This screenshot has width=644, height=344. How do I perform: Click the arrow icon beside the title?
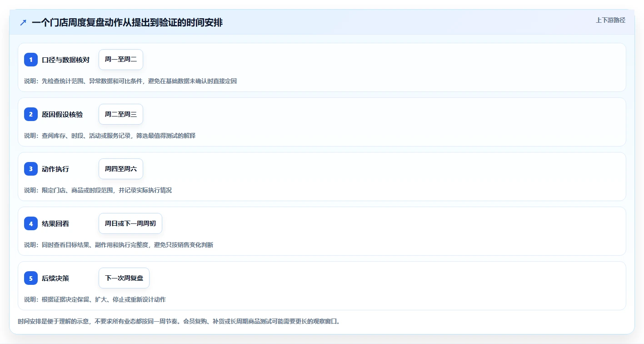23,22
